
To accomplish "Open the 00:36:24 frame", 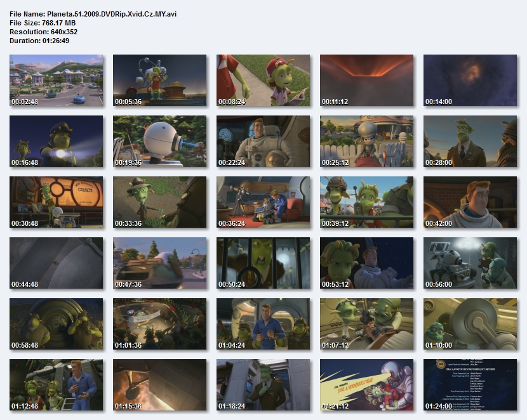I will [x=263, y=202].
